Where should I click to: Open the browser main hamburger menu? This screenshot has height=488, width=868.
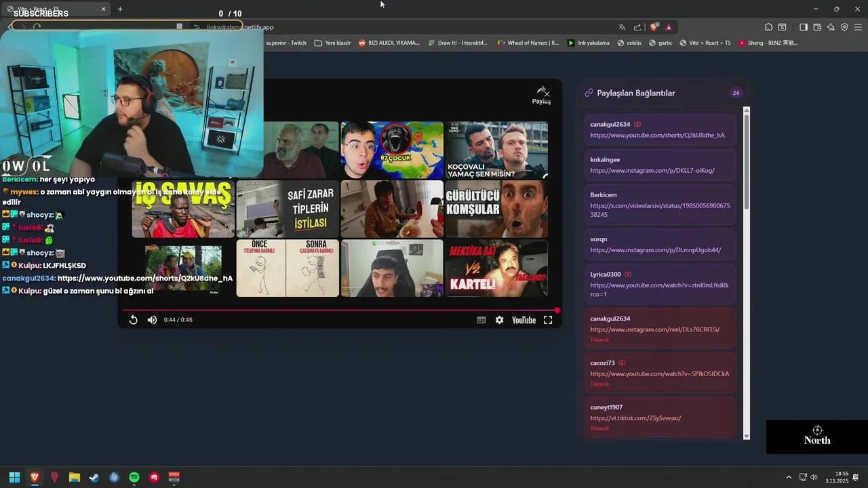tap(858, 27)
